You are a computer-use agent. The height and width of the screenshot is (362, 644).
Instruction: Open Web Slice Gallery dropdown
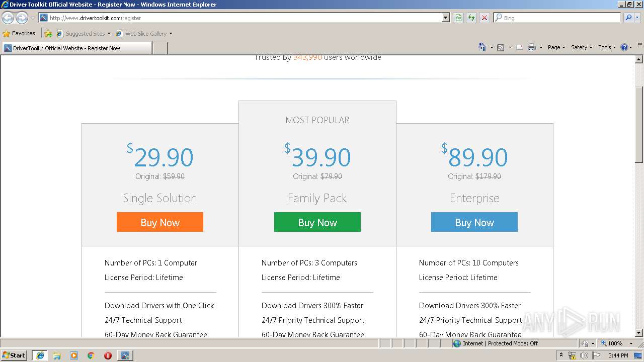click(144, 34)
